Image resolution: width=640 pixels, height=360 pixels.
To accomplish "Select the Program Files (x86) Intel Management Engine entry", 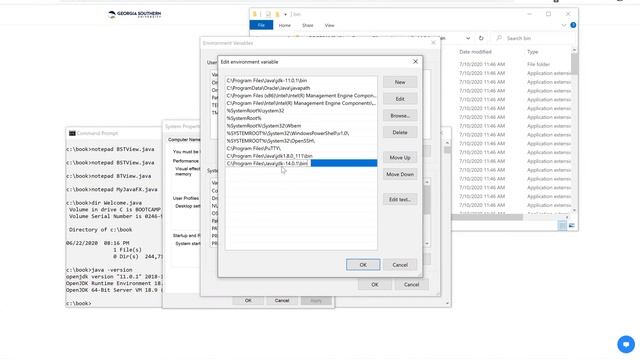I will [x=301, y=96].
